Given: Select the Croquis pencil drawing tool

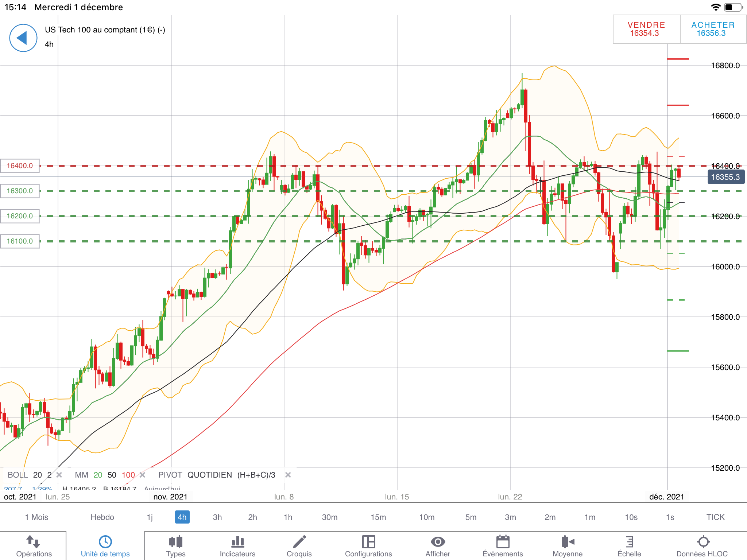Looking at the screenshot, I should 299,542.
